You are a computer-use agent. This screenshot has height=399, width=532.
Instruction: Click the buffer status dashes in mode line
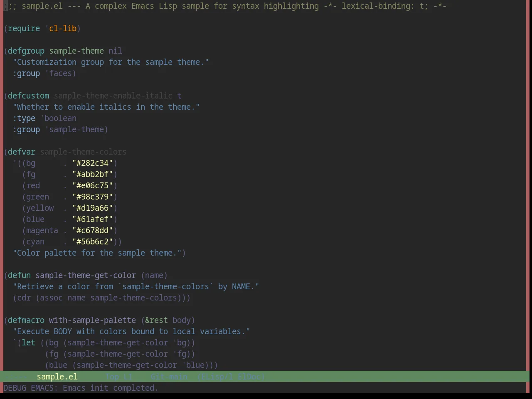[17, 377]
